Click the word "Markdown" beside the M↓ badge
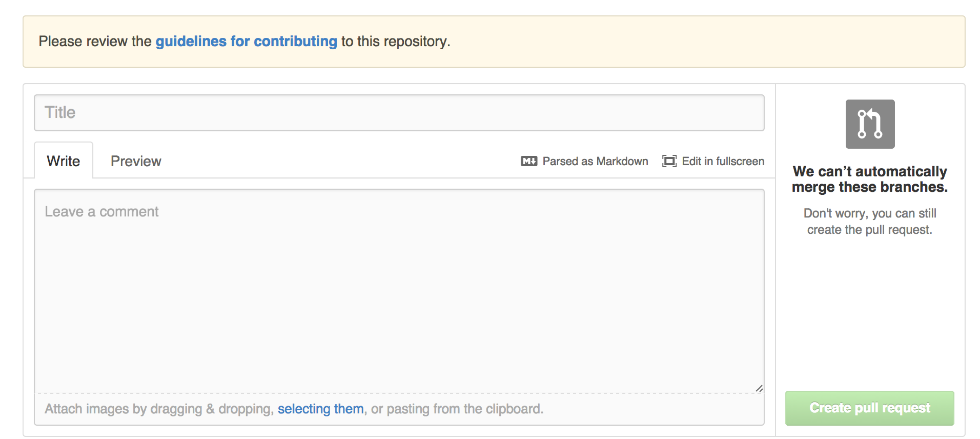The image size is (980, 439). (x=622, y=161)
